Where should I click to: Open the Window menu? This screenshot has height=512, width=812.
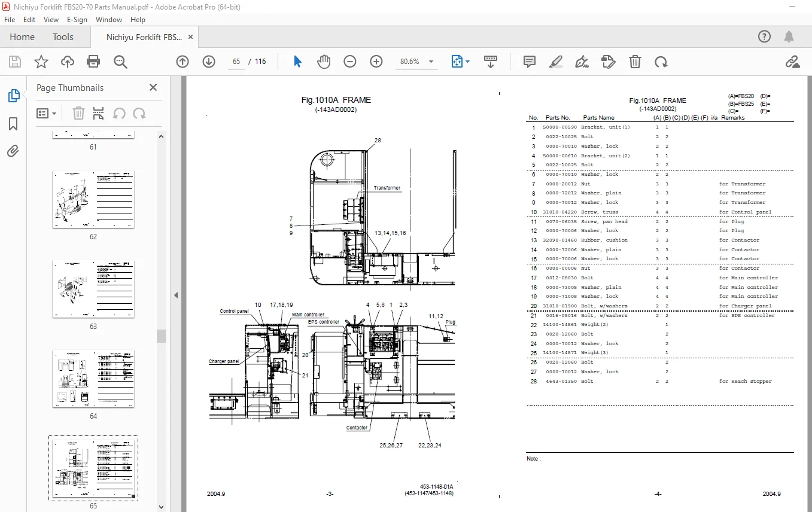click(109, 19)
